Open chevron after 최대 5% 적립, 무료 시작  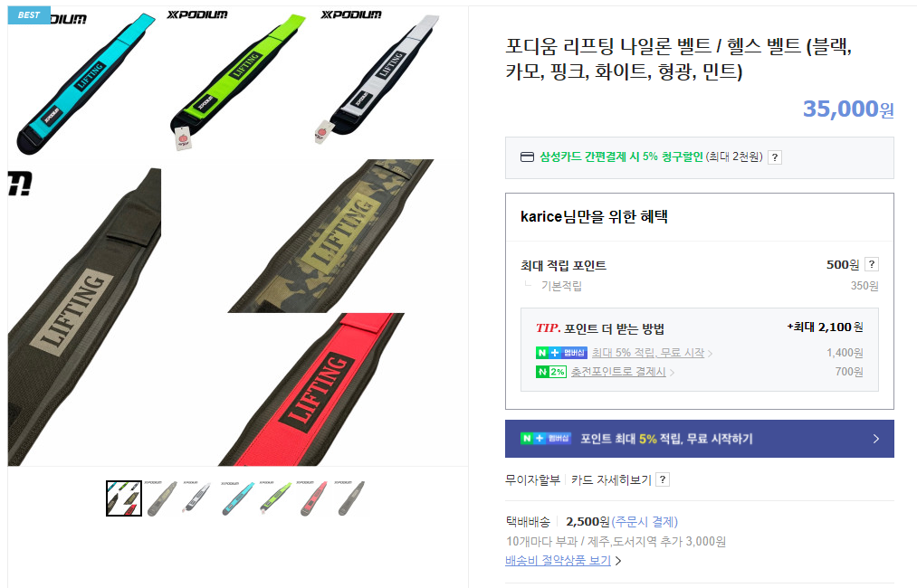710,354
